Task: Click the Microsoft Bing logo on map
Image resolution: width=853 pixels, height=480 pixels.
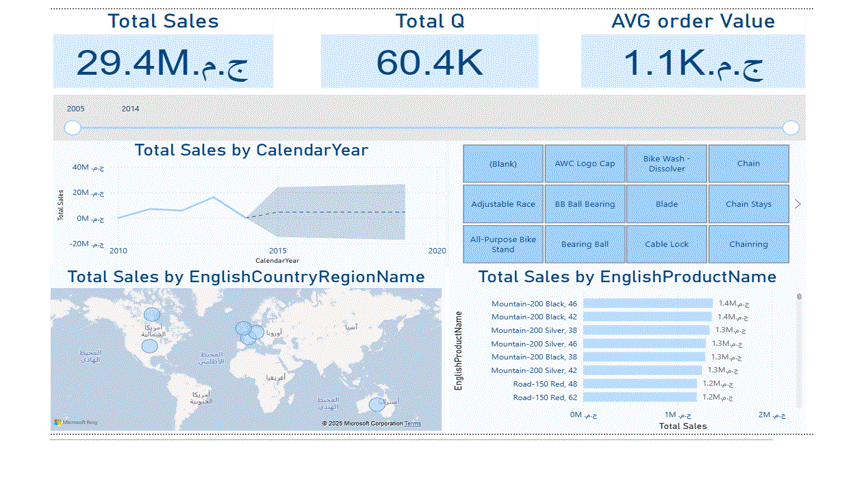Action: pyautogui.click(x=76, y=422)
